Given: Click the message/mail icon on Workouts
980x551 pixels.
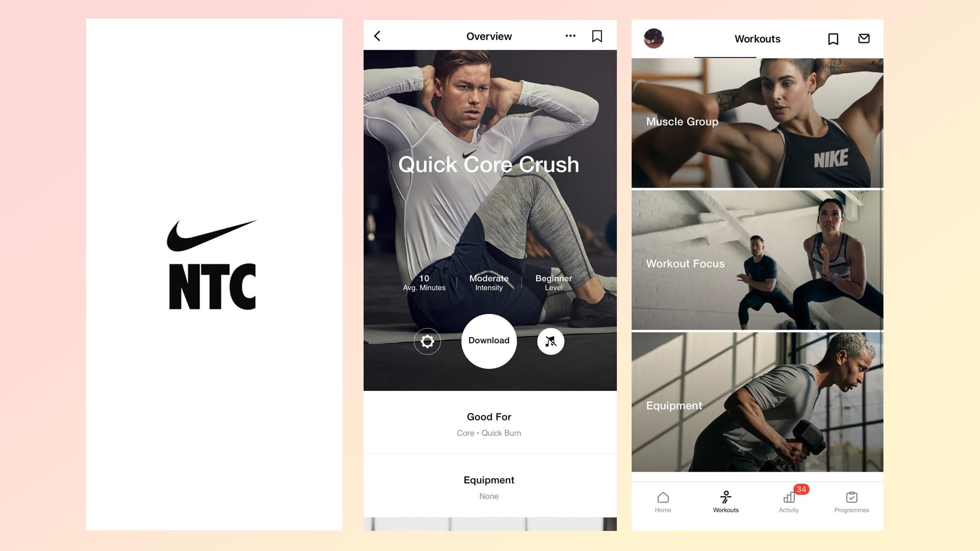Looking at the screenshot, I should (863, 38).
